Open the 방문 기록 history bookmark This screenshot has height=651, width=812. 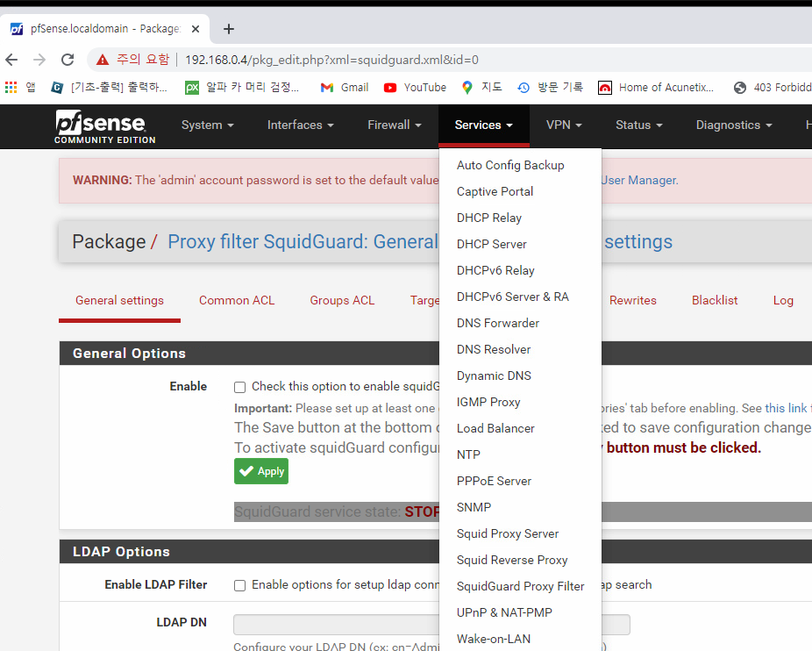pyautogui.click(x=550, y=87)
